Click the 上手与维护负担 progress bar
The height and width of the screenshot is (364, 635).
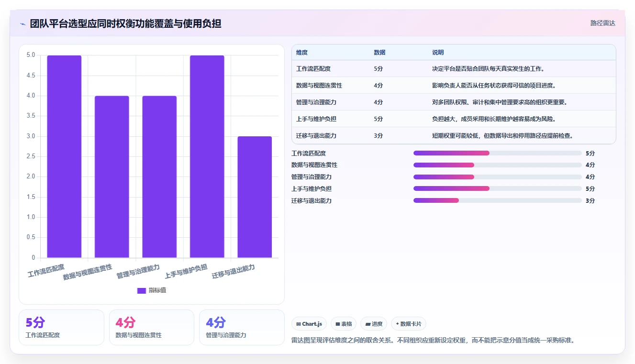(498, 189)
